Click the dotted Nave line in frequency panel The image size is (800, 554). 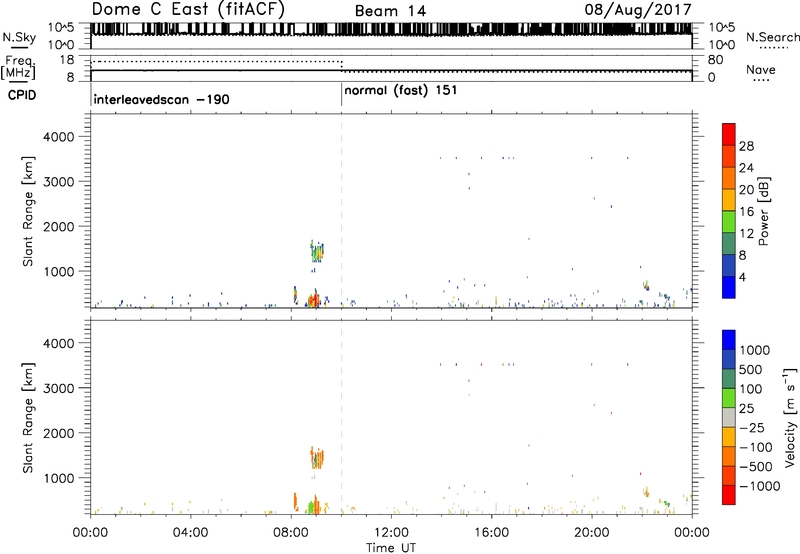216,62
